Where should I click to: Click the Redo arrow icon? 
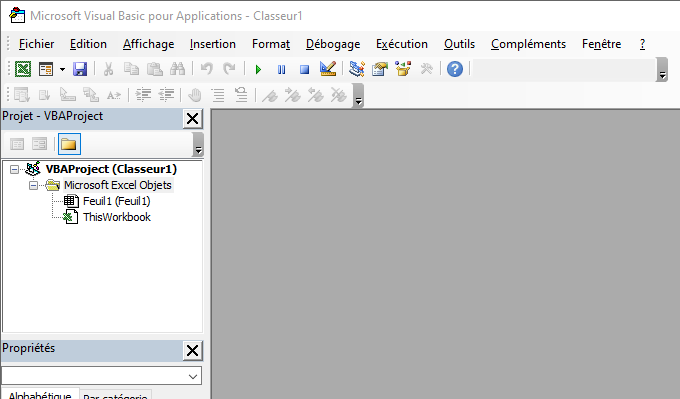[x=229, y=69]
